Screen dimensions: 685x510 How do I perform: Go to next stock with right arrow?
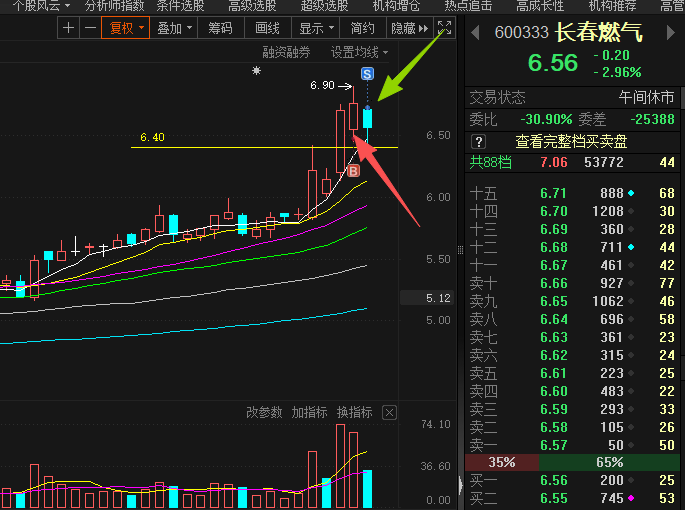(671, 33)
